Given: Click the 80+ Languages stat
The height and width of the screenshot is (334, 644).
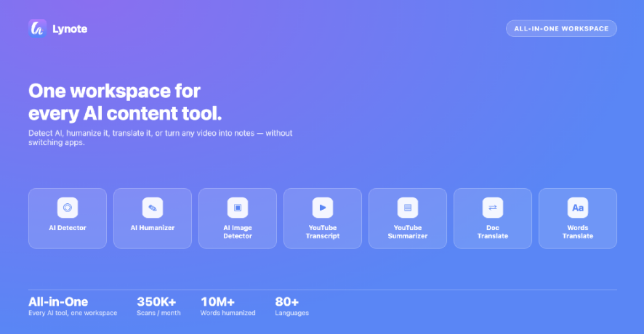Looking at the screenshot, I should [291, 306].
